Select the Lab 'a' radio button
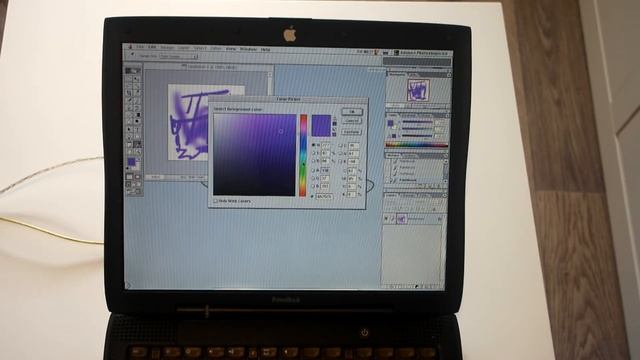 (x=340, y=153)
